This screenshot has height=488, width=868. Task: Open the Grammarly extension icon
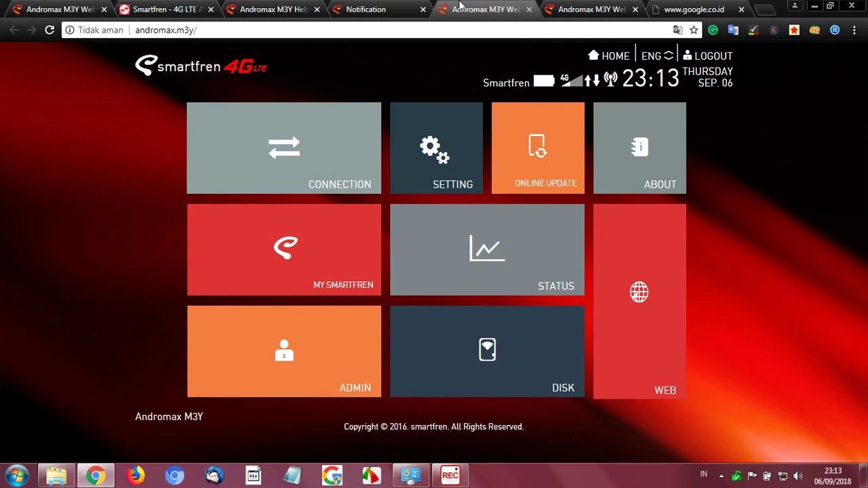pos(713,30)
